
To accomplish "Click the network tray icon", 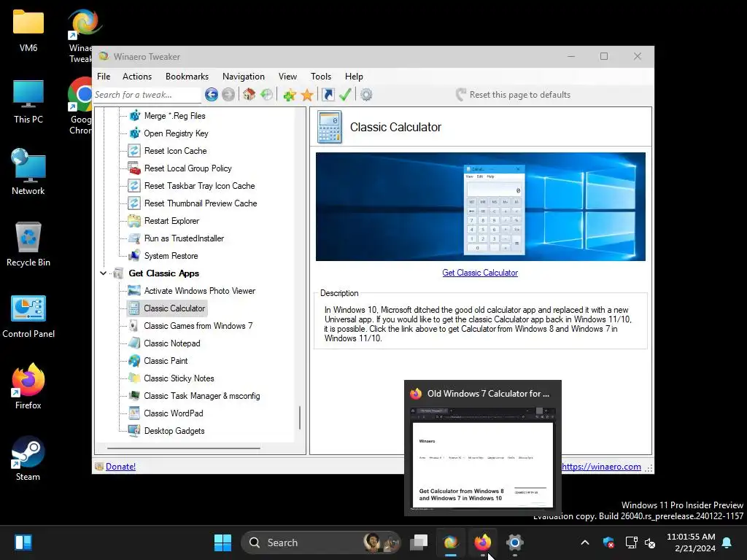I will [x=631, y=542].
